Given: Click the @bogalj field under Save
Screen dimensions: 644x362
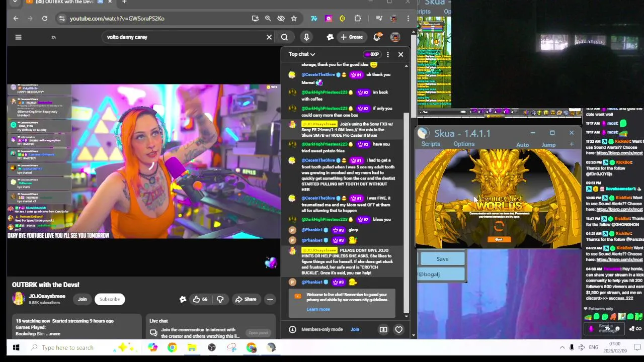Looking at the screenshot, I should (x=441, y=274).
